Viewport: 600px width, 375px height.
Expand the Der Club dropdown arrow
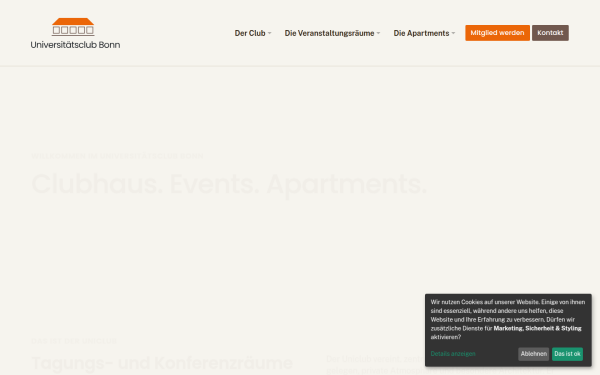click(269, 33)
